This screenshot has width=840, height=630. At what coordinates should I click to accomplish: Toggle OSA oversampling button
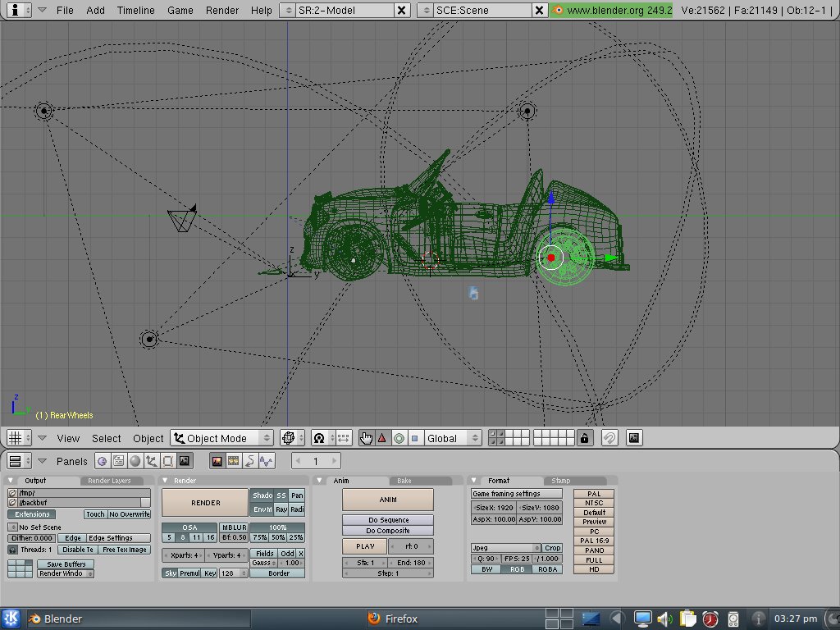pyautogui.click(x=189, y=527)
